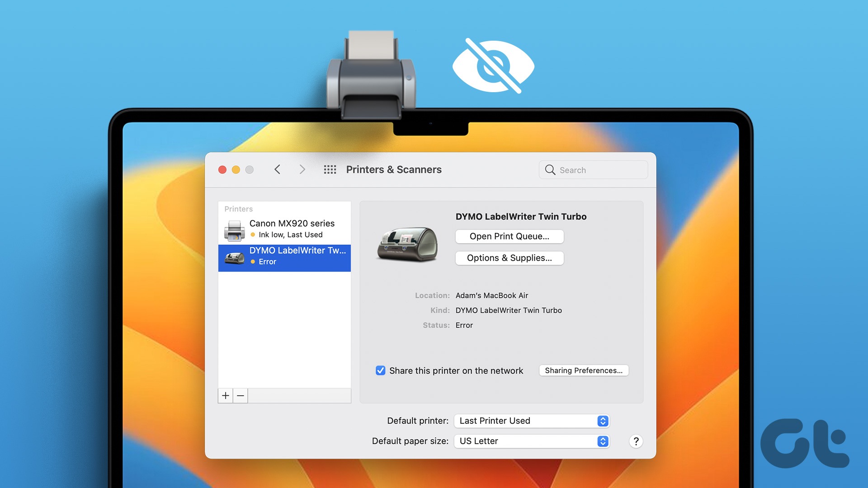Click the search field magnifier icon
This screenshot has height=488, width=868.
[549, 169]
